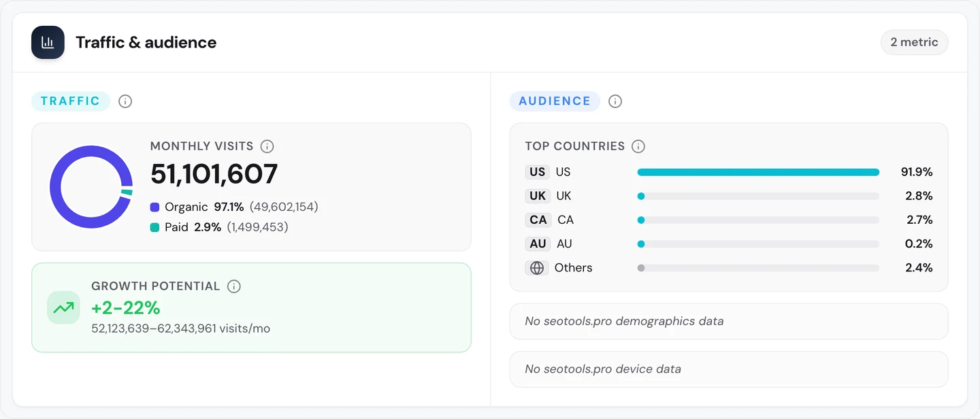The height and width of the screenshot is (419, 980).
Task: Show info tooltip for Top Countries
Action: [638, 146]
